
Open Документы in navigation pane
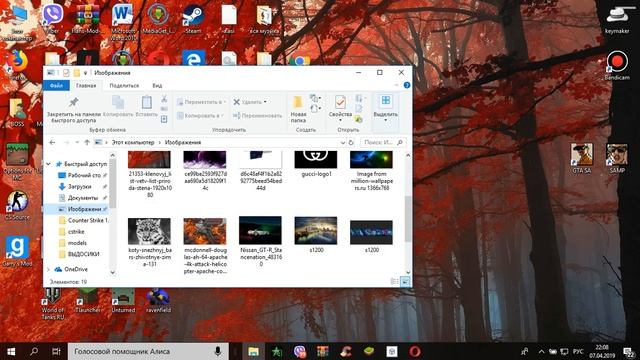pyautogui.click(x=83, y=198)
